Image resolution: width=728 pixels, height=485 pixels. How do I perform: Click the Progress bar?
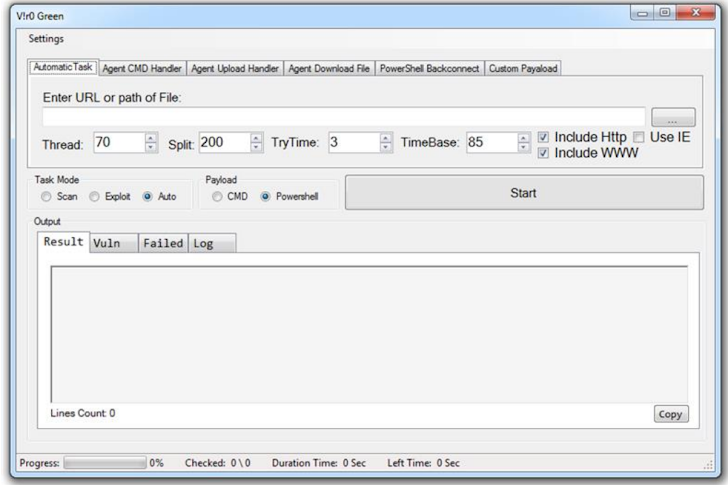pyautogui.click(x=104, y=463)
